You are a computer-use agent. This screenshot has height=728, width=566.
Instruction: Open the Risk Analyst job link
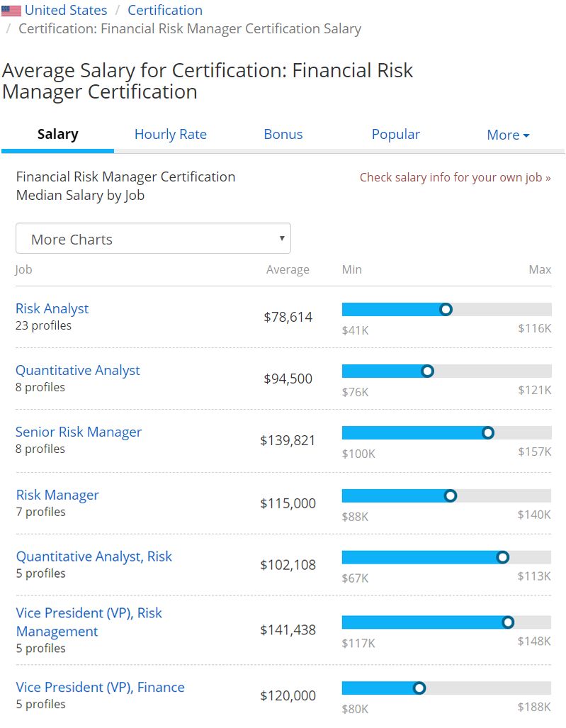point(52,308)
